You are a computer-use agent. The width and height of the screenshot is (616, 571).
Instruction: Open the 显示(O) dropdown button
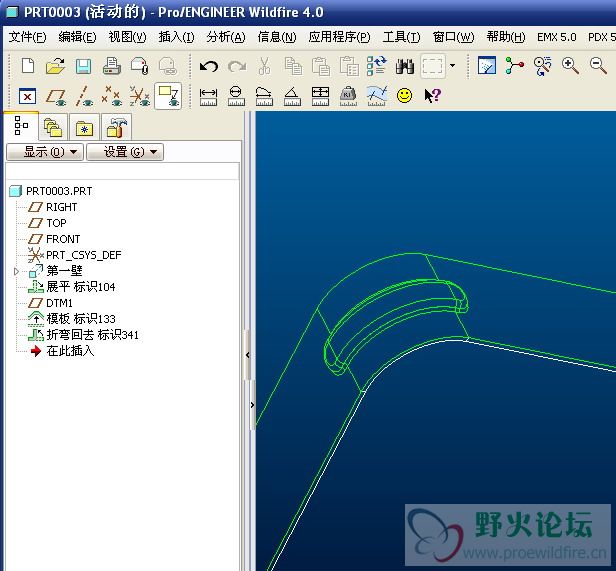click(45, 152)
